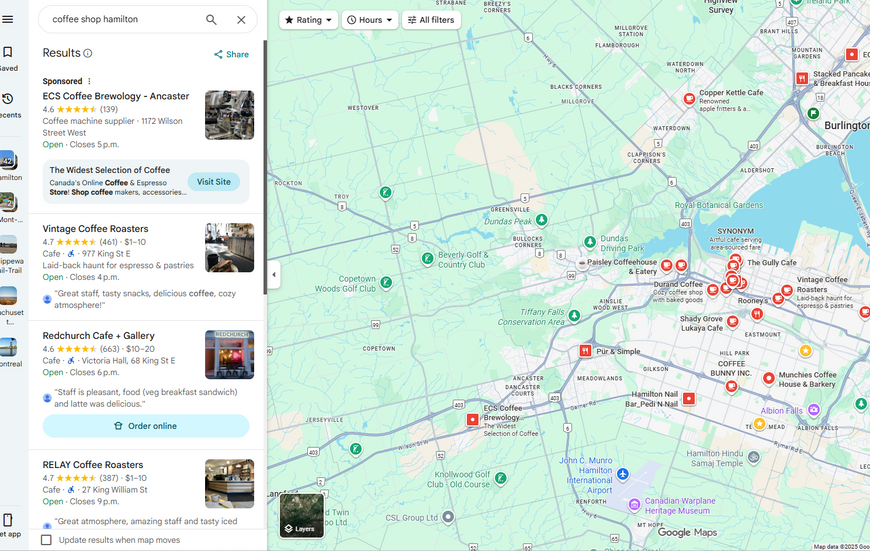Toggle Update results when map moves
This screenshot has width=870, height=551.
tap(47, 540)
